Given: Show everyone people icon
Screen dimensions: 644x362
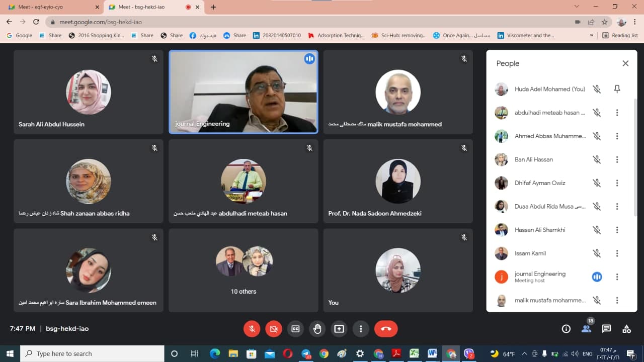Looking at the screenshot, I should coord(586,329).
